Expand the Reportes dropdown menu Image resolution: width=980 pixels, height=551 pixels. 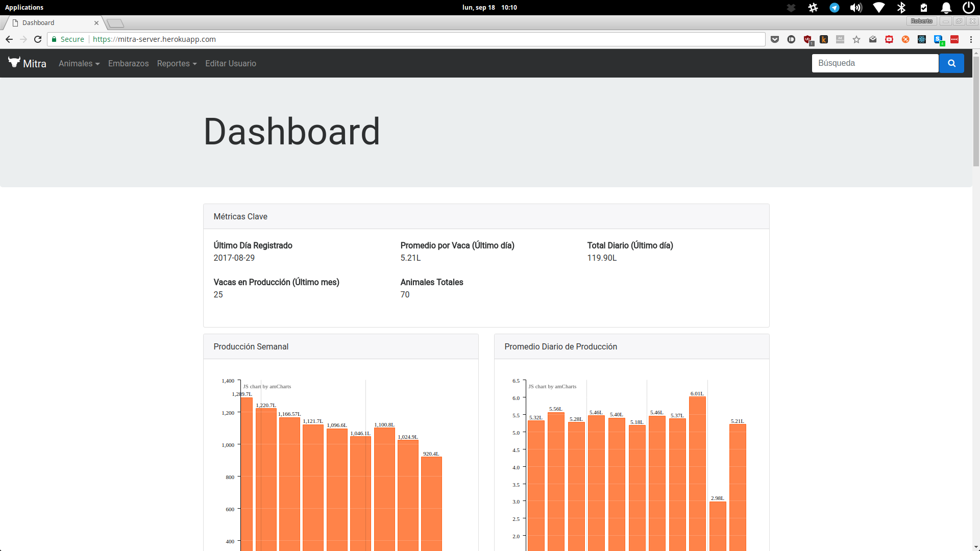pyautogui.click(x=177, y=63)
